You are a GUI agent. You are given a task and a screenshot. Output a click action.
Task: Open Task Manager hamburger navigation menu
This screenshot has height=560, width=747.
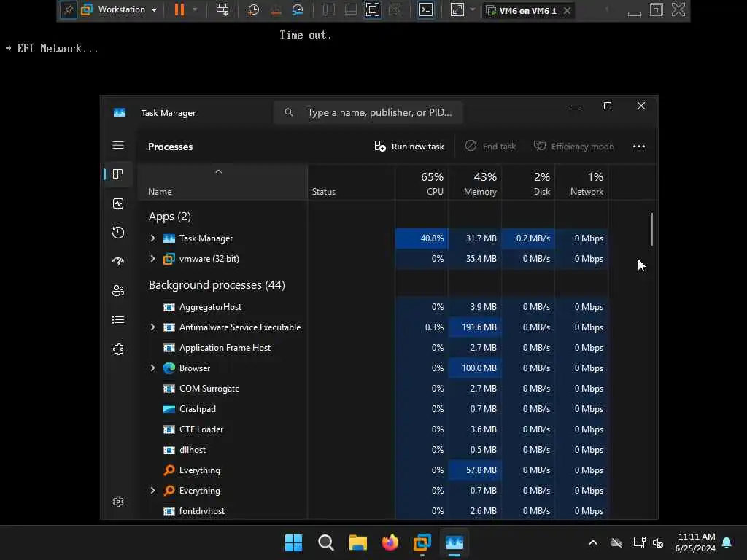click(x=118, y=145)
